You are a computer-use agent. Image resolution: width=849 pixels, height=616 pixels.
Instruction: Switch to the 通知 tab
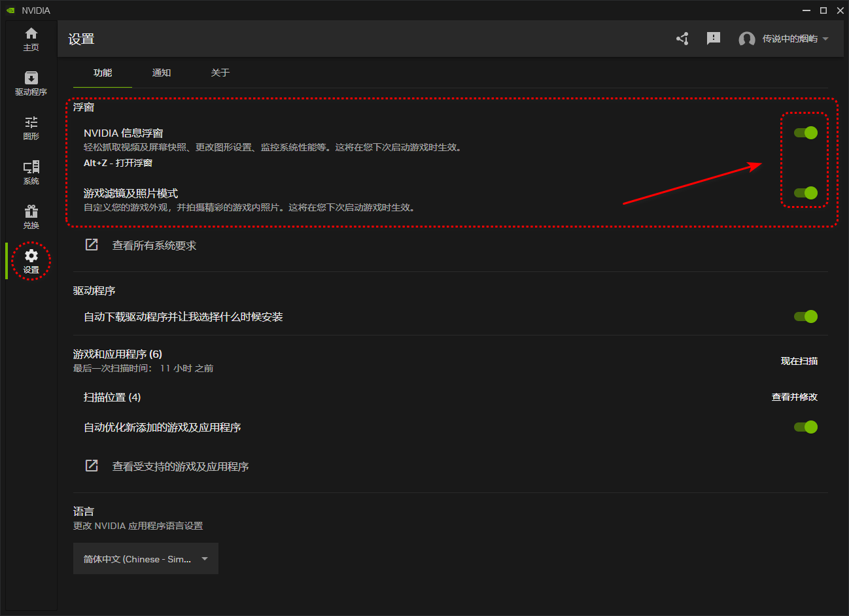click(x=162, y=73)
